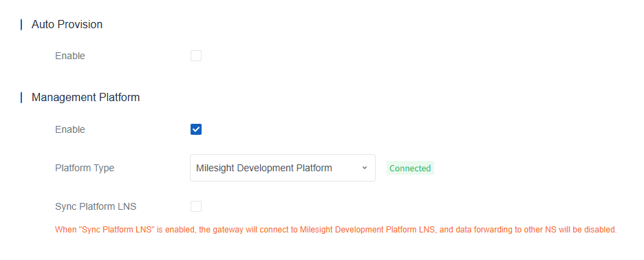Click the Enable label under Management Platform
The width and height of the screenshot is (644, 260).
tap(70, 129)
